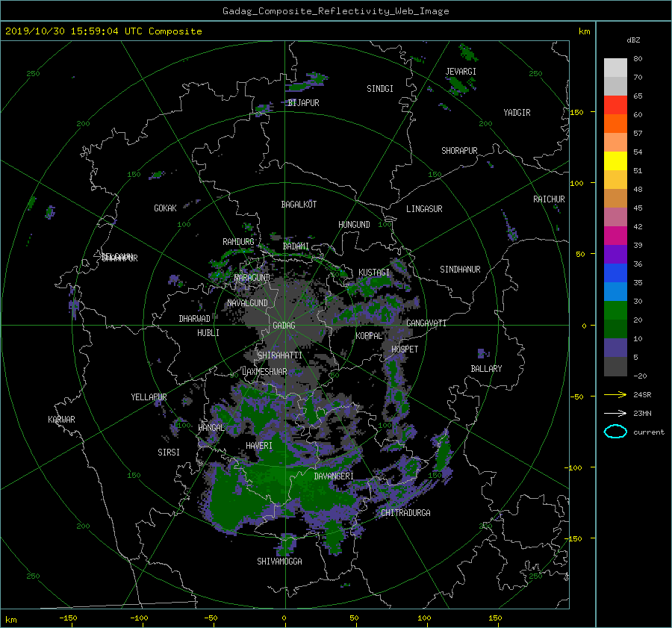Viewport: 672px width, 628px height.
Task: Click the orange 57–60 dBZ swatch
Action: click(x=615, y=124)
